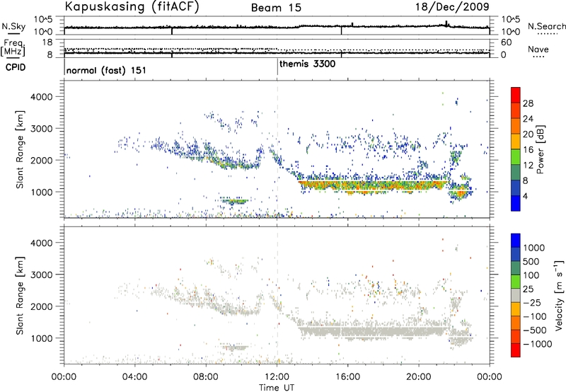Click the '20:00' time axis label
Image resolution: width=566 pixels, height=392 pixels.
click(419, 377)
